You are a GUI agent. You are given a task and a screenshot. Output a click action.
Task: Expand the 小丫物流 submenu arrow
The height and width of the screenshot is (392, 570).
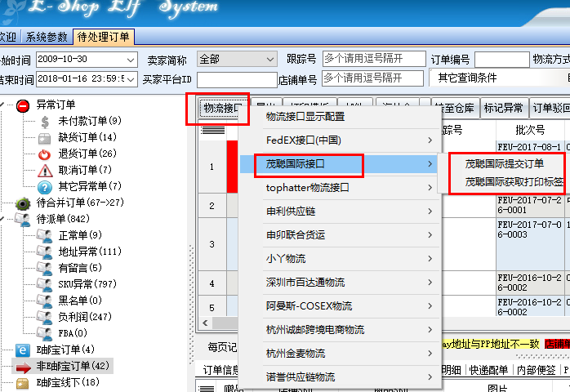point(430,259)
